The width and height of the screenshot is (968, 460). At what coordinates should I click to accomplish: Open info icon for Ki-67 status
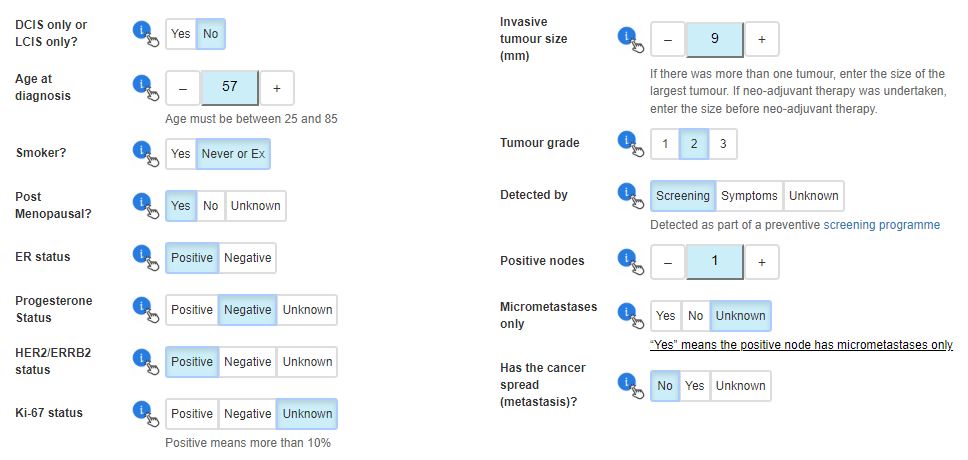coord(146,413)
